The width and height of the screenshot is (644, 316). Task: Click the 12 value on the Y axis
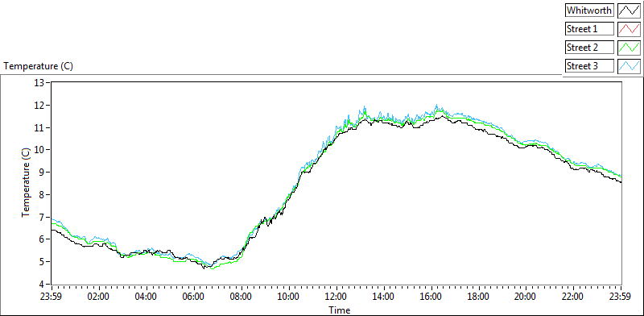(x=39, y=106)
